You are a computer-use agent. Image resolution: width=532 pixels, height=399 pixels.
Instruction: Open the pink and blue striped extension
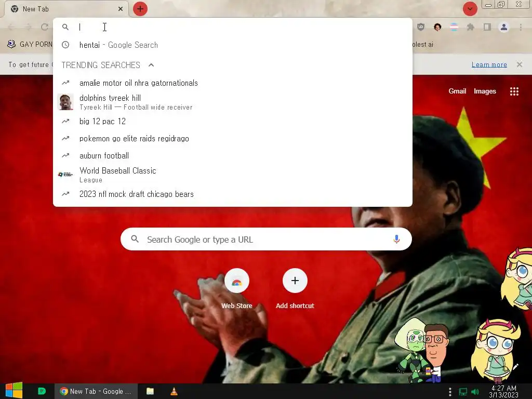click(454, 27)
